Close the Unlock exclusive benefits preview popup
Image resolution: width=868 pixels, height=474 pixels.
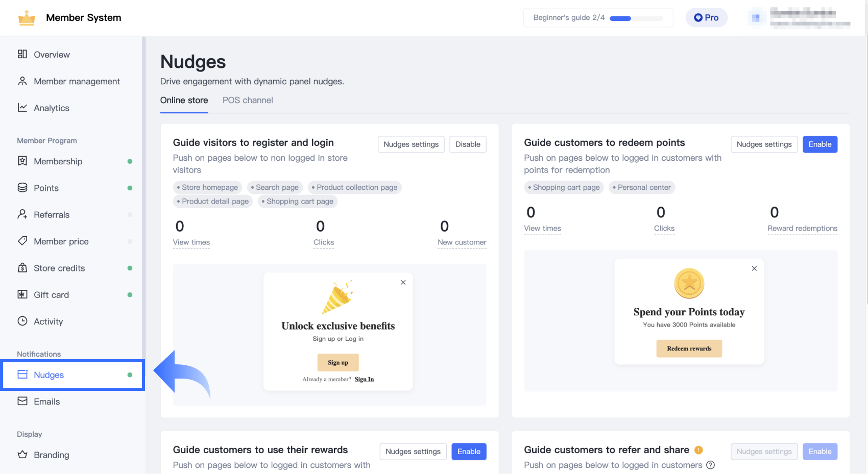403,283
